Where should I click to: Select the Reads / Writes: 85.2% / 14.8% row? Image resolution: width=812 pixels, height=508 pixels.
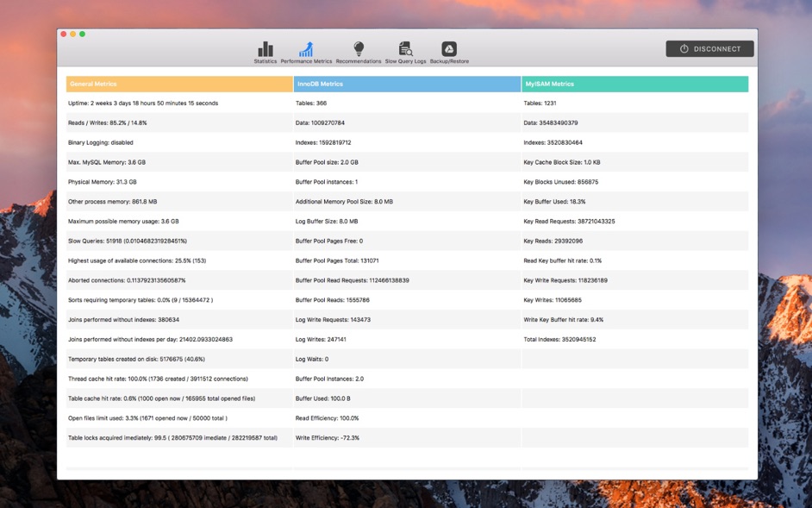pos(179,122)
